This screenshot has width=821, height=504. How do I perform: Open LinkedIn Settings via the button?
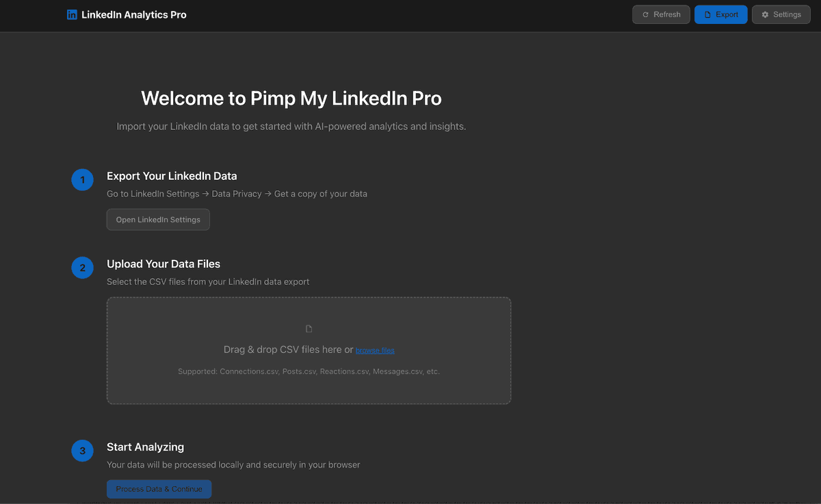(158, 220)
